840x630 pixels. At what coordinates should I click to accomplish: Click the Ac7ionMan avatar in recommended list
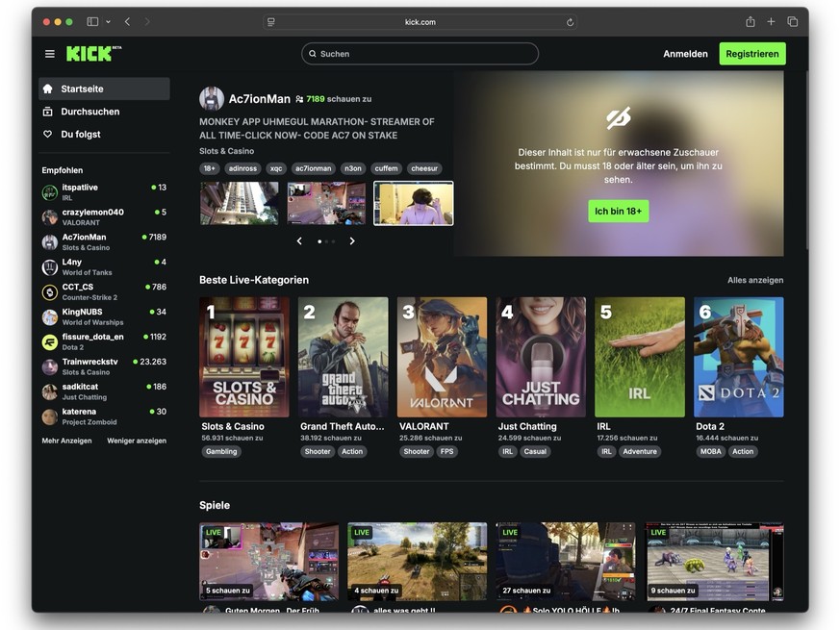tap(50, 242)
